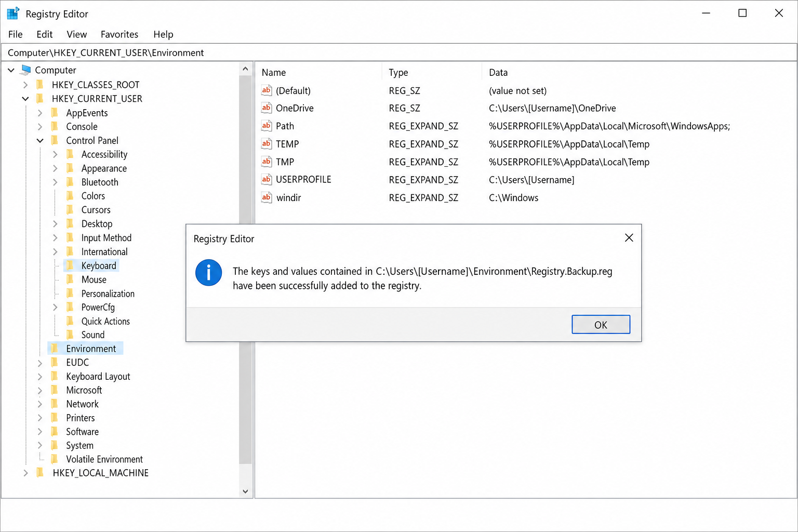798x532 pixels.
Task: Close the Registry Editor message dialog
Action: coord(629,238)
